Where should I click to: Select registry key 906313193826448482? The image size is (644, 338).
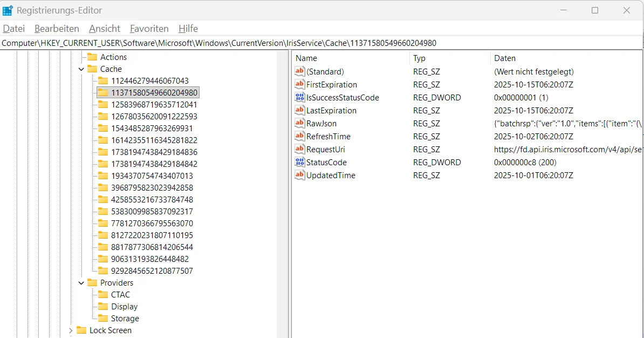pos(150,259)
